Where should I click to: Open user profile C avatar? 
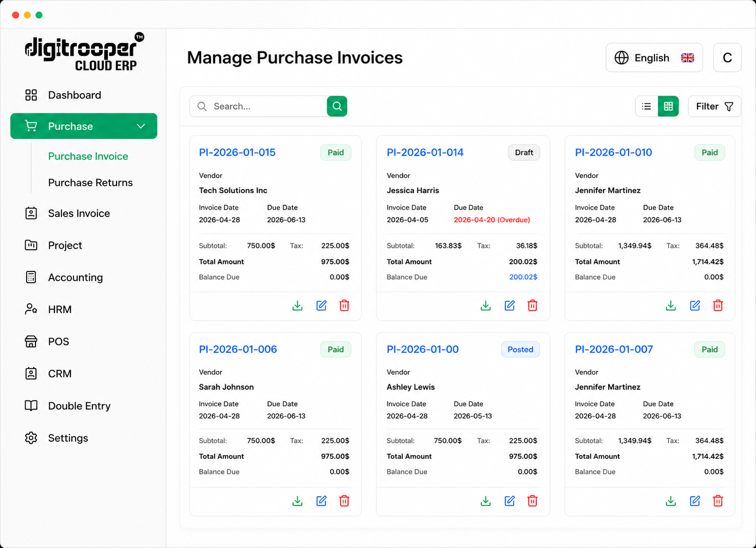(x=727, y=57)
